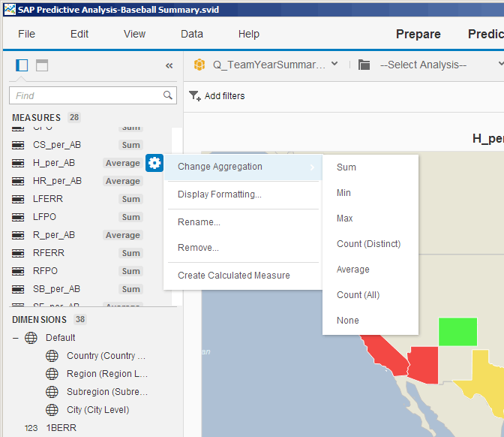504x437 pixels.
Task: Click the measures list scrollbar
Action: pyautogui.click(x=177, y=216)
